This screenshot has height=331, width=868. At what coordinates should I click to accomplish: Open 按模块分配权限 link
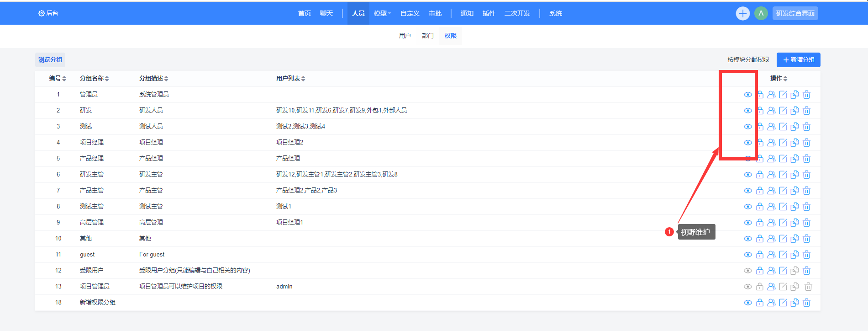pyautogui.click(x=748, y=60)
